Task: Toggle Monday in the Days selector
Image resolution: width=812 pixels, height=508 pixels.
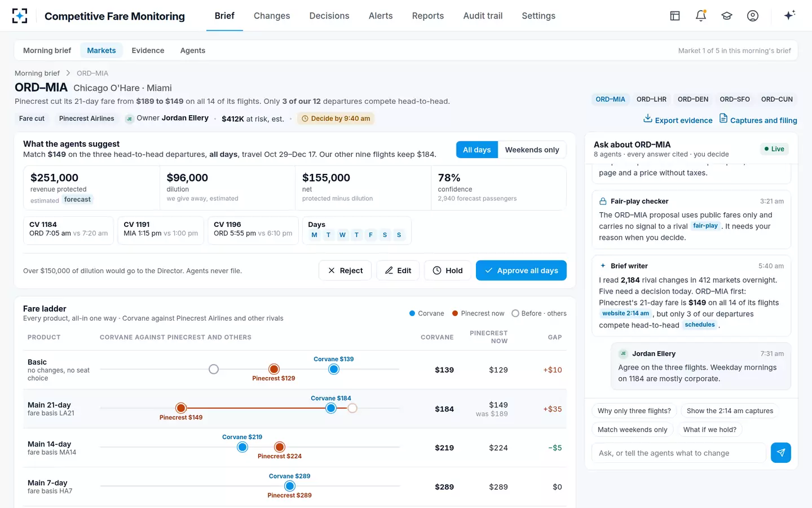Action: (314, 235)
